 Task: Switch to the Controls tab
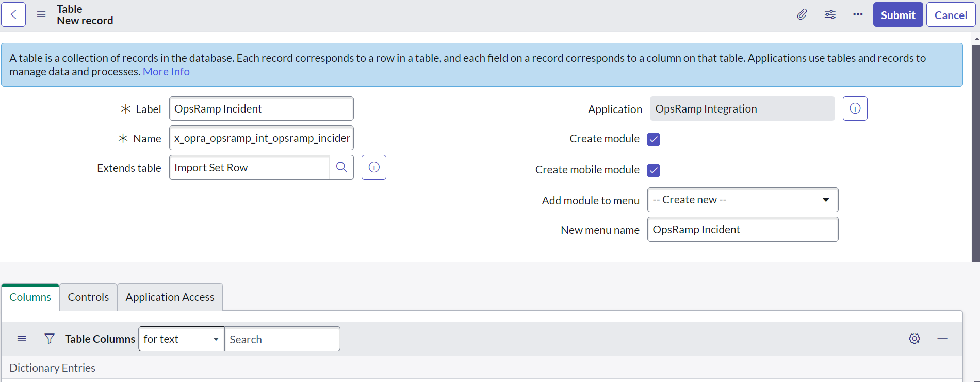(x=88, y=297)
